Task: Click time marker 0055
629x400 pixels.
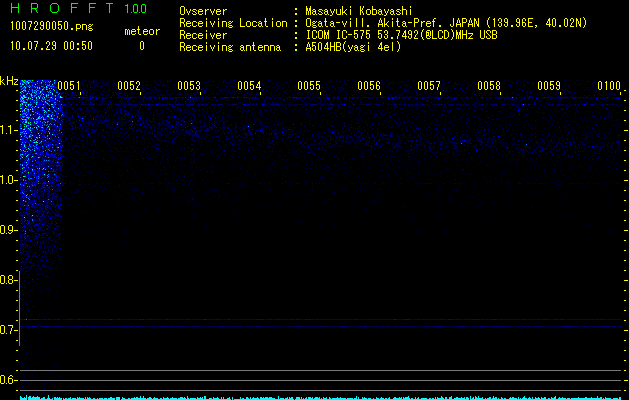Action: tap(309, 86)
